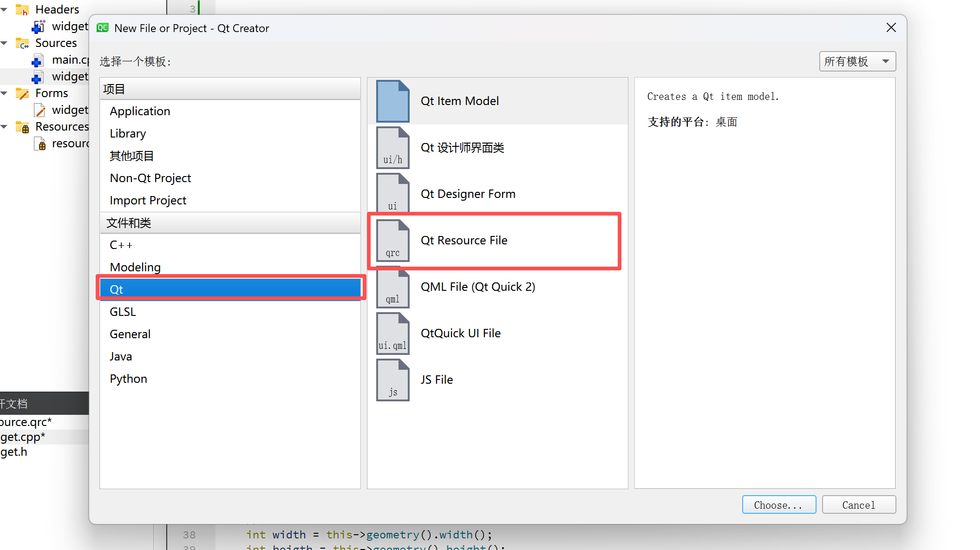Click the Cancel button

click(x=858, y=504)
